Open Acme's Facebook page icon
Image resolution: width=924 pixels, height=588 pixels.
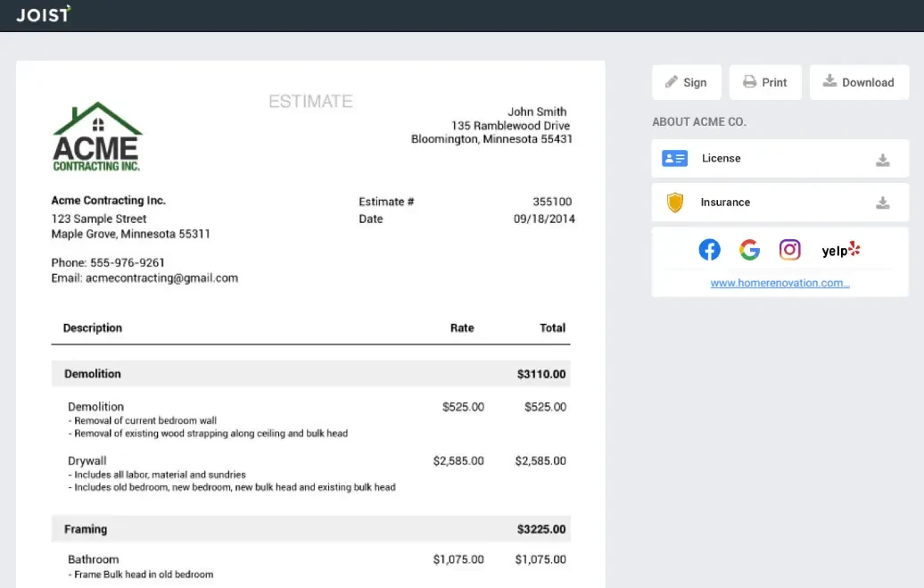[709, 250]
